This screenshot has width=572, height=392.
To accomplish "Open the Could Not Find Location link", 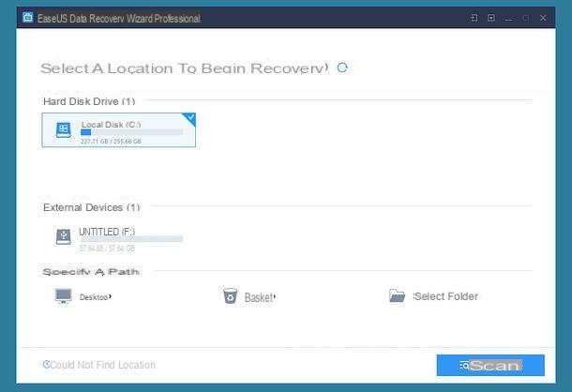I will pos(102,365).
